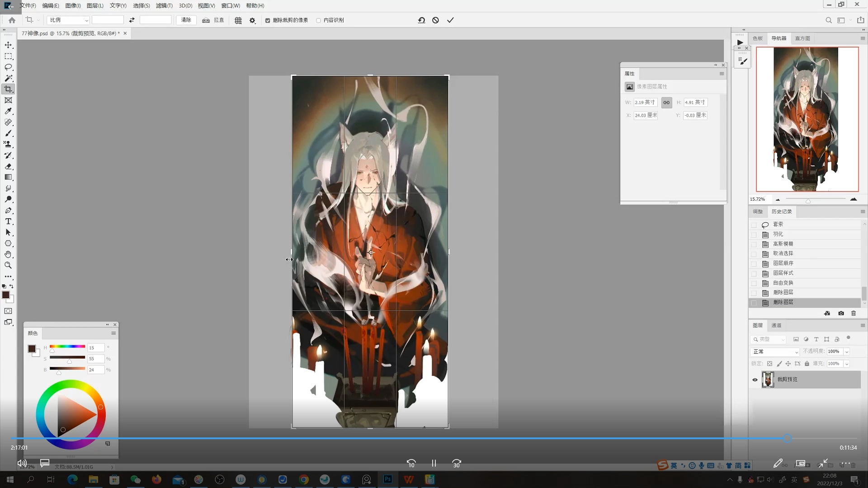
Task: Cancel the current crop operation
Action: coord(435,20)
